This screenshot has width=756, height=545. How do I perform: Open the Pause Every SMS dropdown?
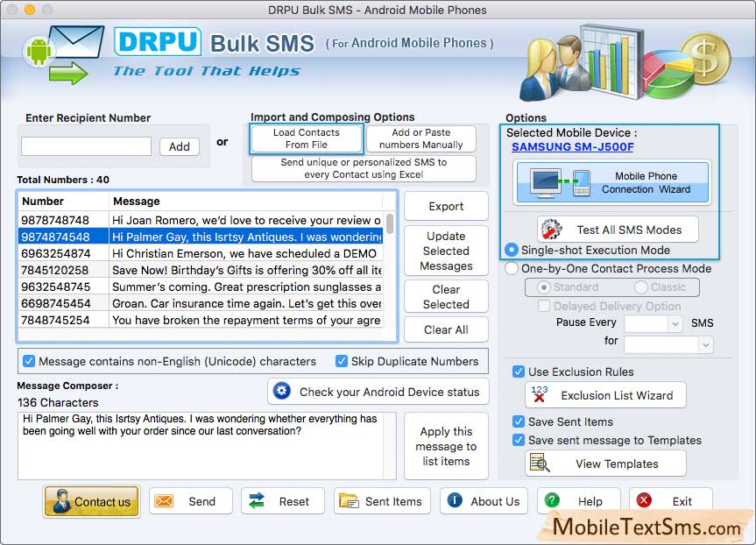654,323
